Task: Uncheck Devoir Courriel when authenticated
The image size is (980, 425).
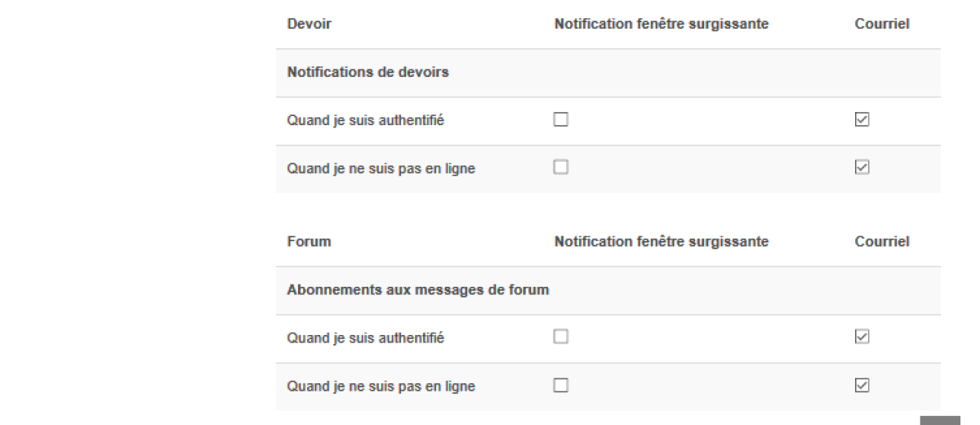Action: coord(861,120)
